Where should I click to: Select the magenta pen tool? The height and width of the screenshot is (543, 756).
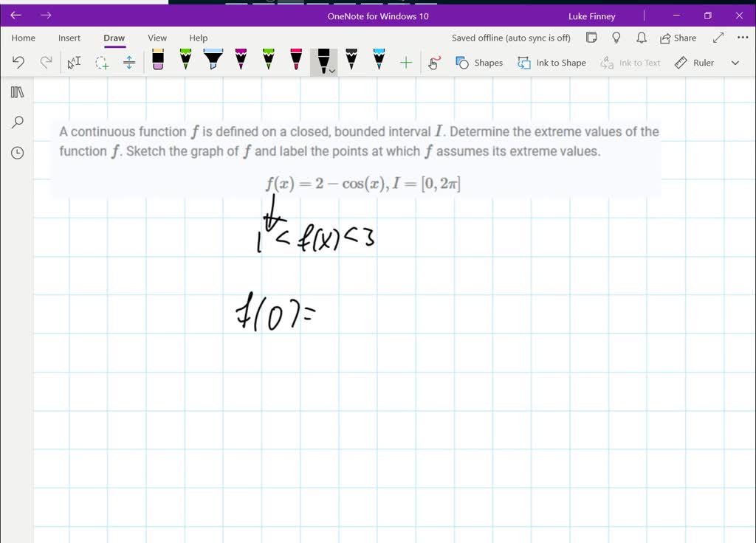point(239,61)
